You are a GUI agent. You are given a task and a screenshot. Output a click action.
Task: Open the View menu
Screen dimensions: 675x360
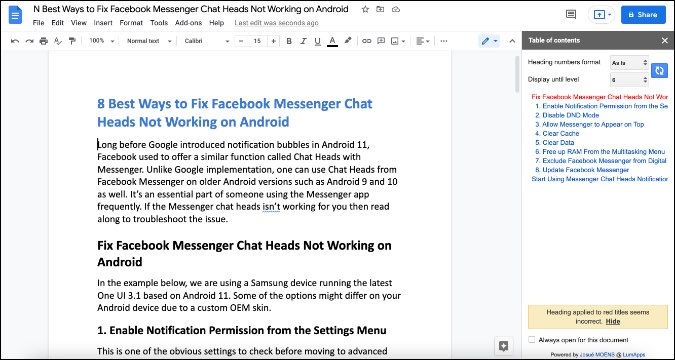coord(79,23)
